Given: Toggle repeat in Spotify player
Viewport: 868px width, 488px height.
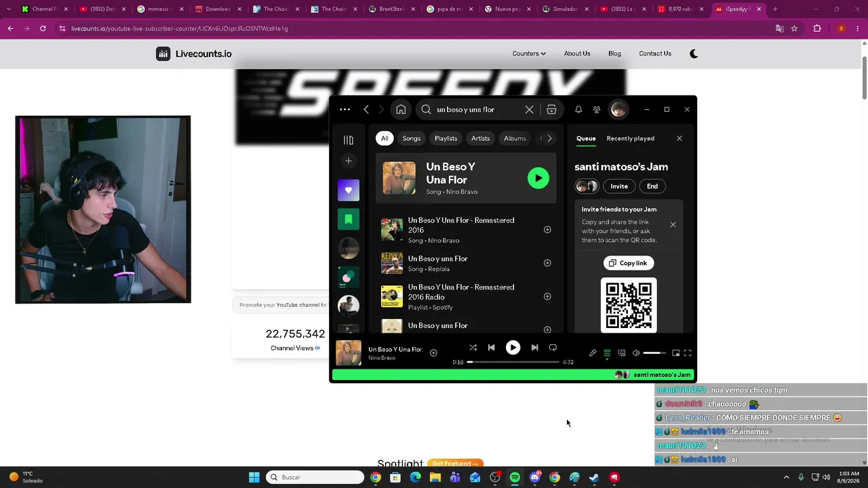Looking at the screenshot, I should pos(553,348).
